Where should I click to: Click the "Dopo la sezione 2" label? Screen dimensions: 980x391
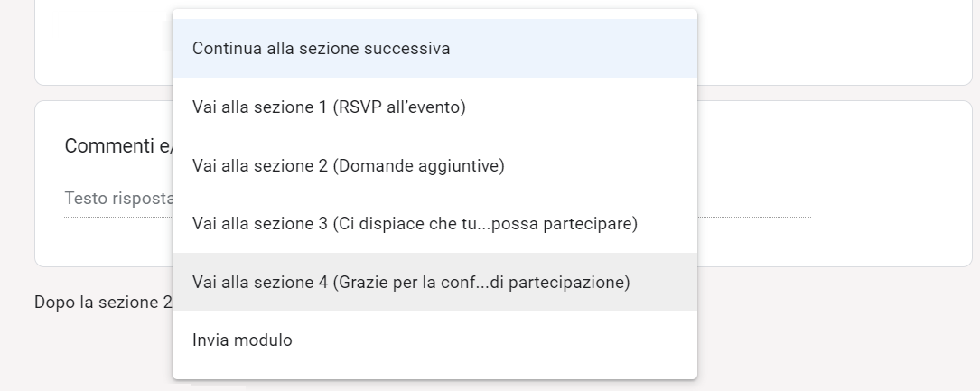tap(102, 303)
